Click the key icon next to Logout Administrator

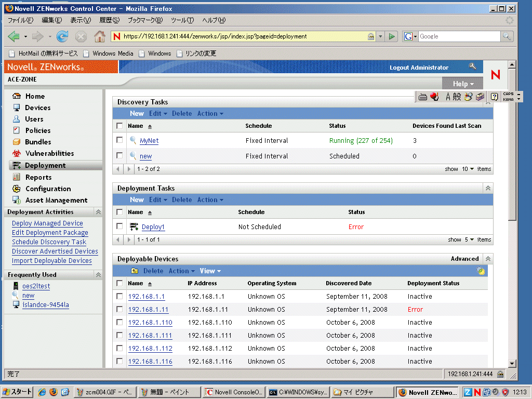point(473,66)
